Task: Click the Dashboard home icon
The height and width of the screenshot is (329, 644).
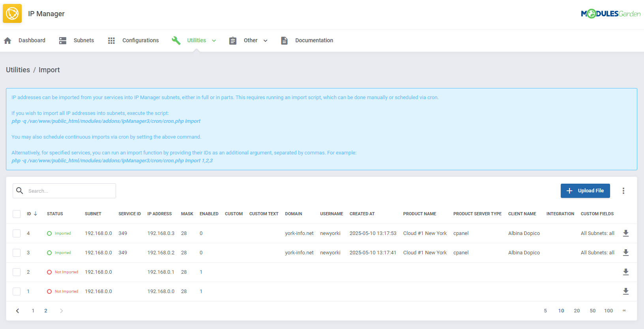Action: 7,40
